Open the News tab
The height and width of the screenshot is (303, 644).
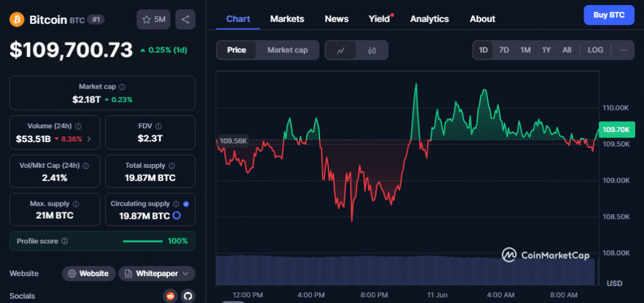pyautogui.click(x=336, y=19)
